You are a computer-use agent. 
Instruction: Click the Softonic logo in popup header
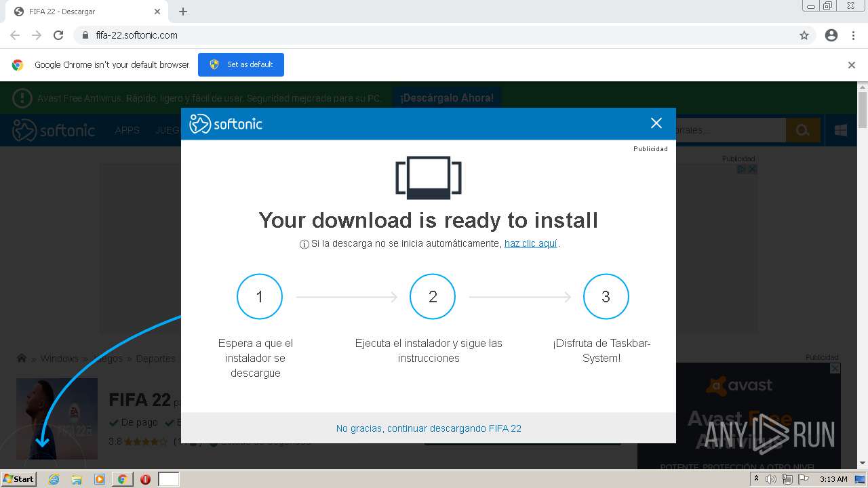point(226,123)
